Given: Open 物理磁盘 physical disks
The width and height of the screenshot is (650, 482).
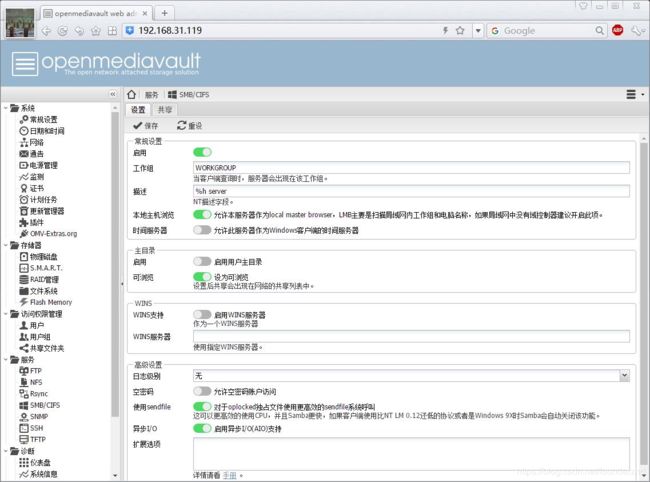Looking at the screenshot, I should tap(39, 257).
